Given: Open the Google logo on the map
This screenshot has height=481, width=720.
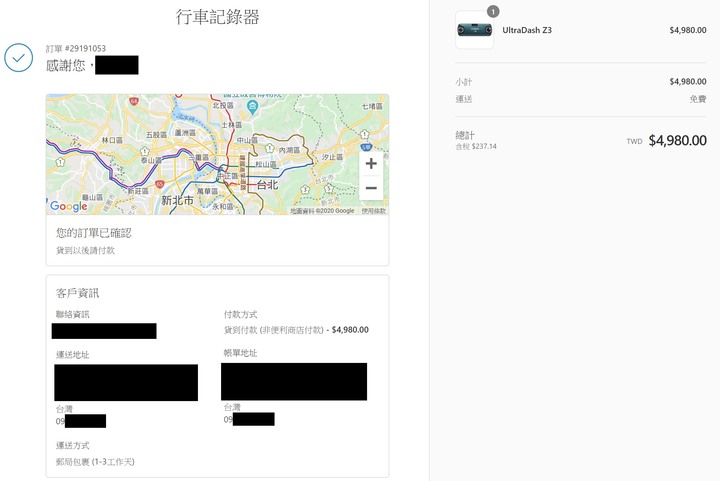Looking at the screenshot, I should [x=68, y=206].
